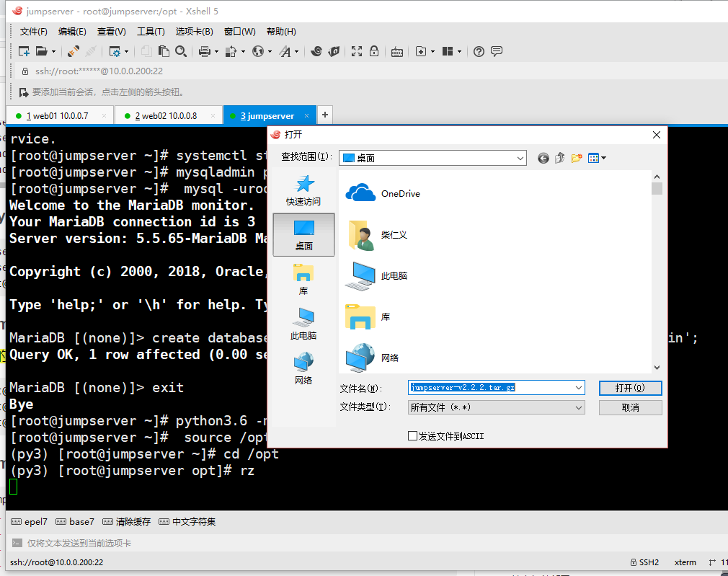Viewport: 728px width, 576px height.
Task: Click the 文件名 filename input field
Action: click(x=497, y=387)
